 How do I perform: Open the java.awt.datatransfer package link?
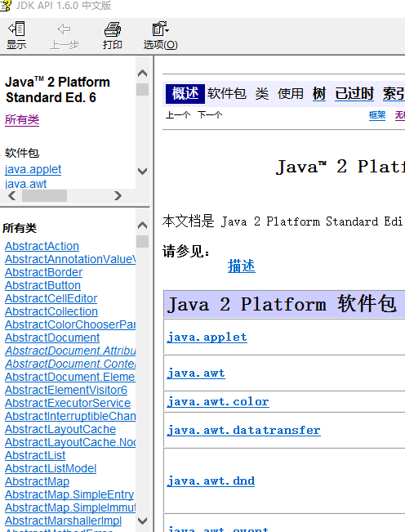pyautogui.click(x=243, y=430)
